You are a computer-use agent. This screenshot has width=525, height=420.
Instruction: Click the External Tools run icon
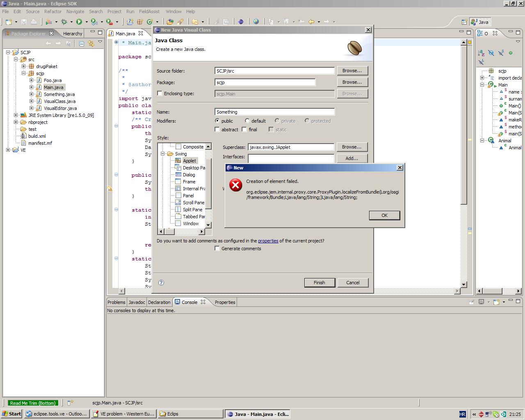point(110,22)
